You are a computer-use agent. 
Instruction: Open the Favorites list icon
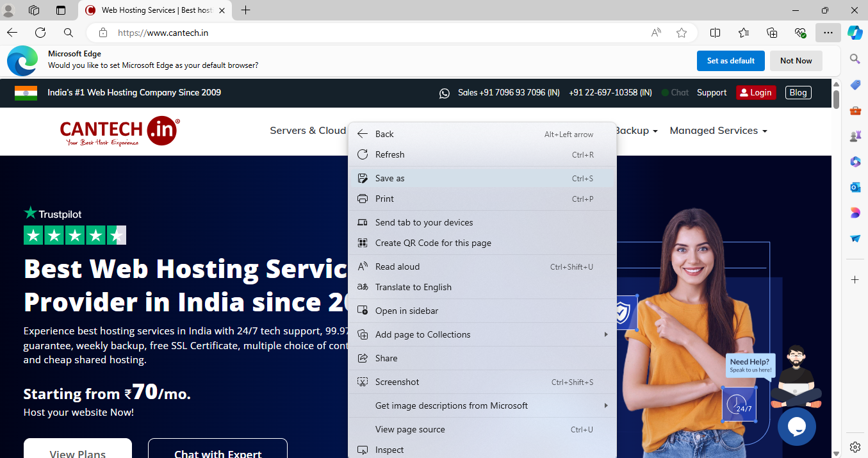pos(744,33)
